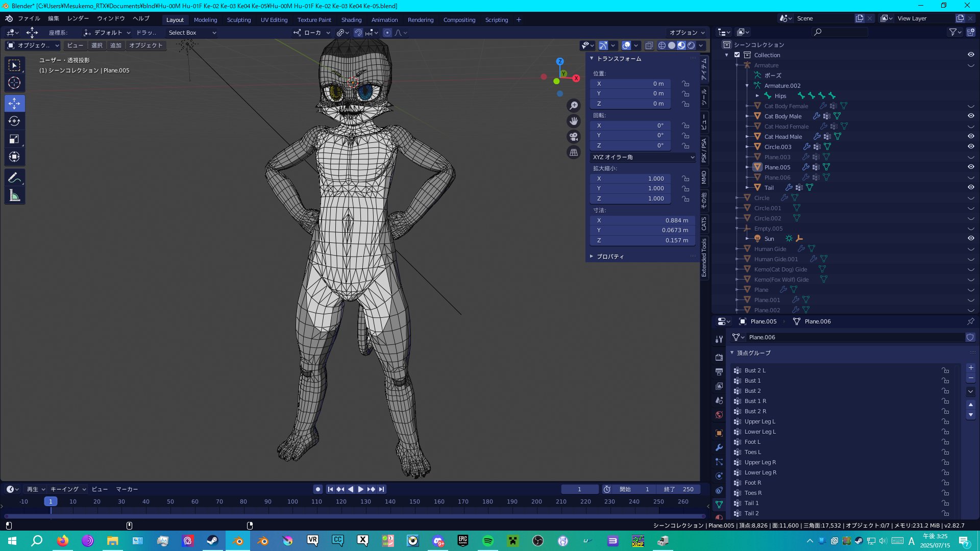Select the Select Box tool in toolbar
This screenshot has height=551, width=980.
pyautogui.click(x=14, y=65)
